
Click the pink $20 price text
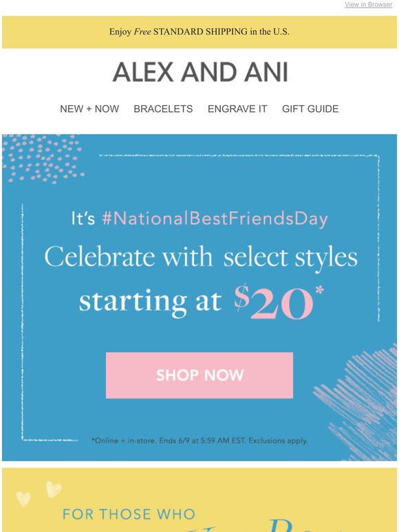(274, 302)
